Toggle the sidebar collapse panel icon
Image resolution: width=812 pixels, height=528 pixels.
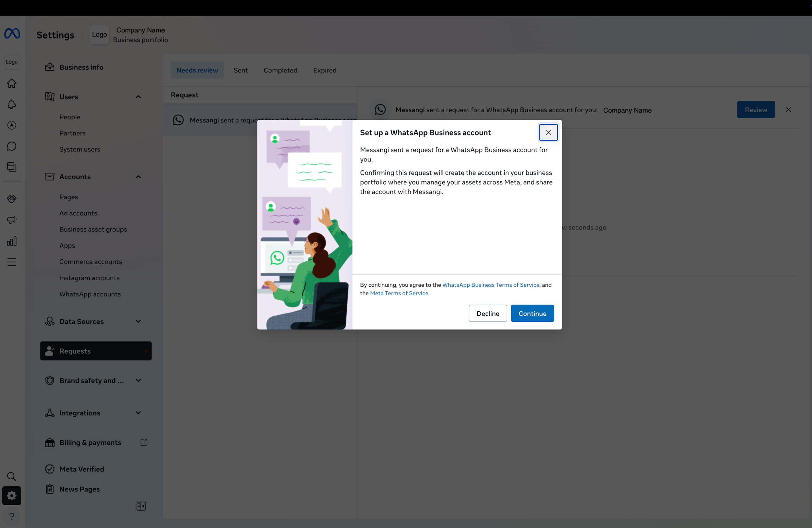[141, 506]
